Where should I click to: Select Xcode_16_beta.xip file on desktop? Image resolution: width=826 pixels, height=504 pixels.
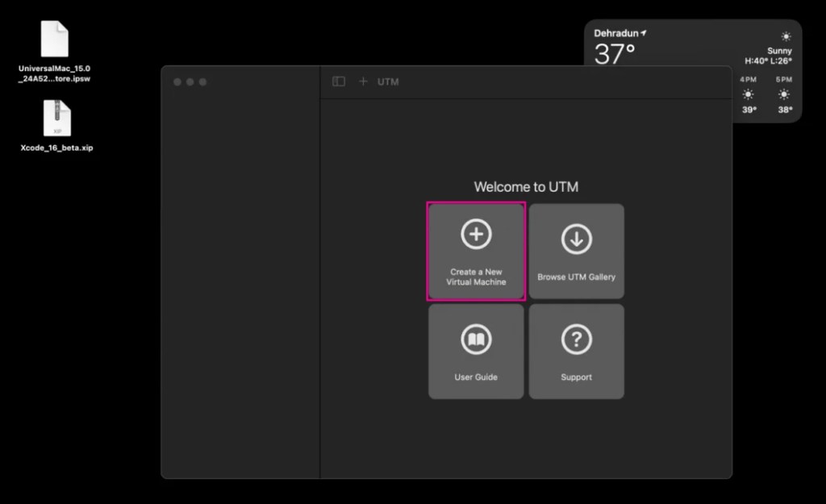(x=57, y=126)
